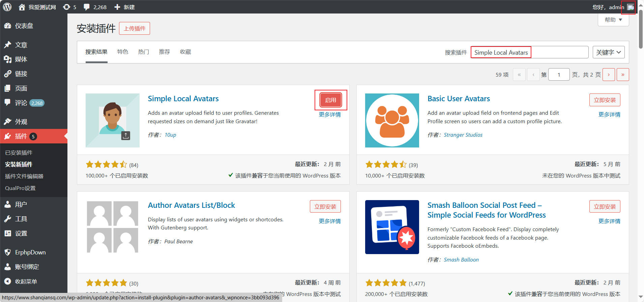This screenshot has height=302, width=644.
Task: Open 文章 posts pin icon
Action: 7,45
